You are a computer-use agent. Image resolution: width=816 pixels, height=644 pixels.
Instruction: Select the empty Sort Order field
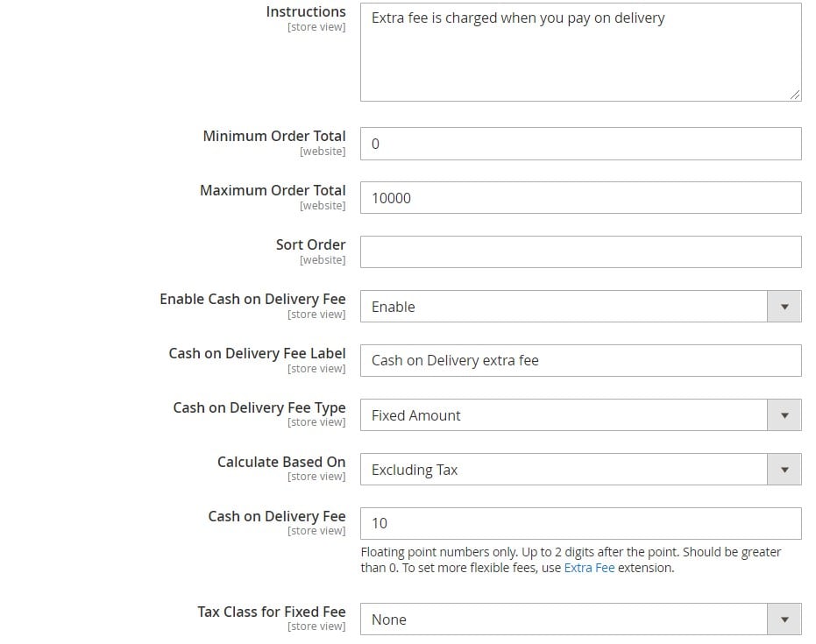click(581, 252)
